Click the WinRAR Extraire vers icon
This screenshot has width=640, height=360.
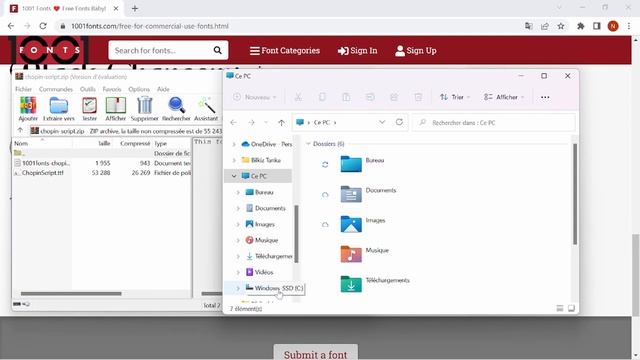click(59, 109)
